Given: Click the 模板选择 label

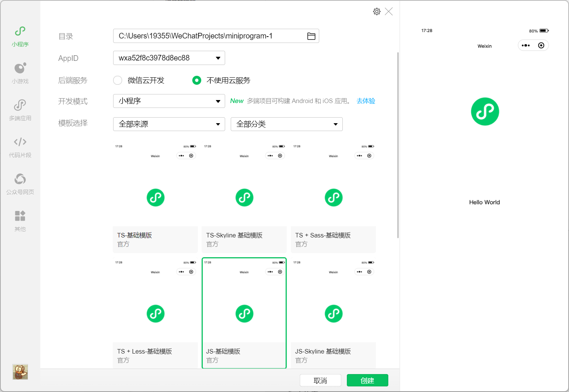Looking at the screenshot, I should (73, 123).
